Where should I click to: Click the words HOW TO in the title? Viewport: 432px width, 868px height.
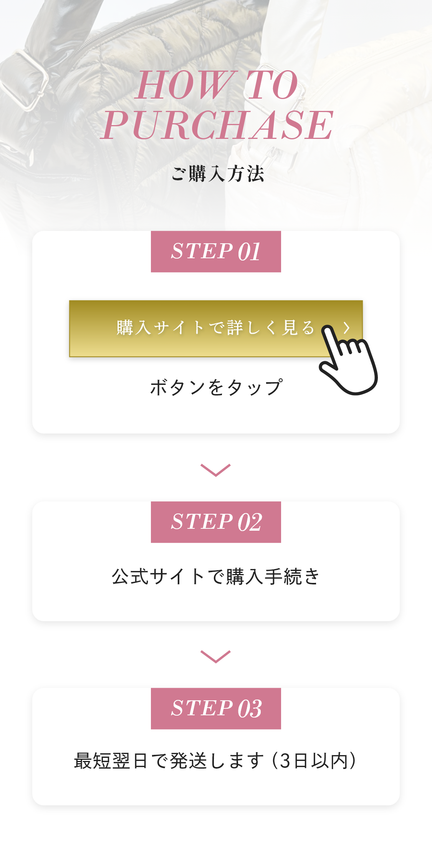click(217, 84)
